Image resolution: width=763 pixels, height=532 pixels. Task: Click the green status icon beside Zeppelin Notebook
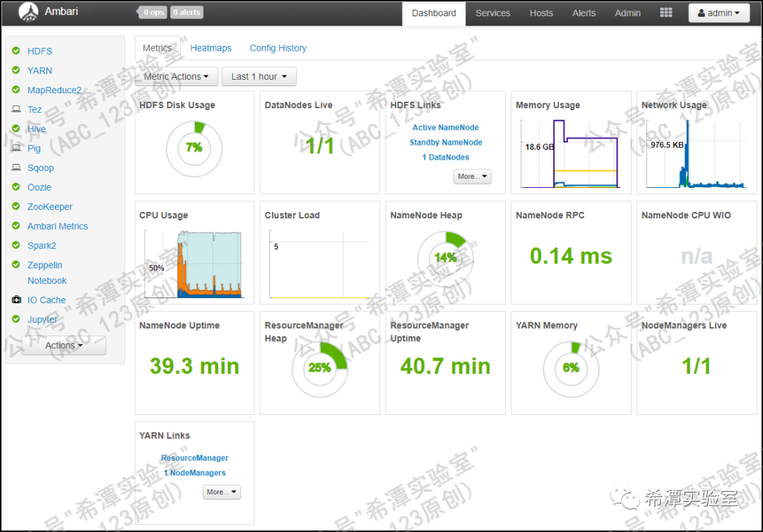tap(16, 265)
